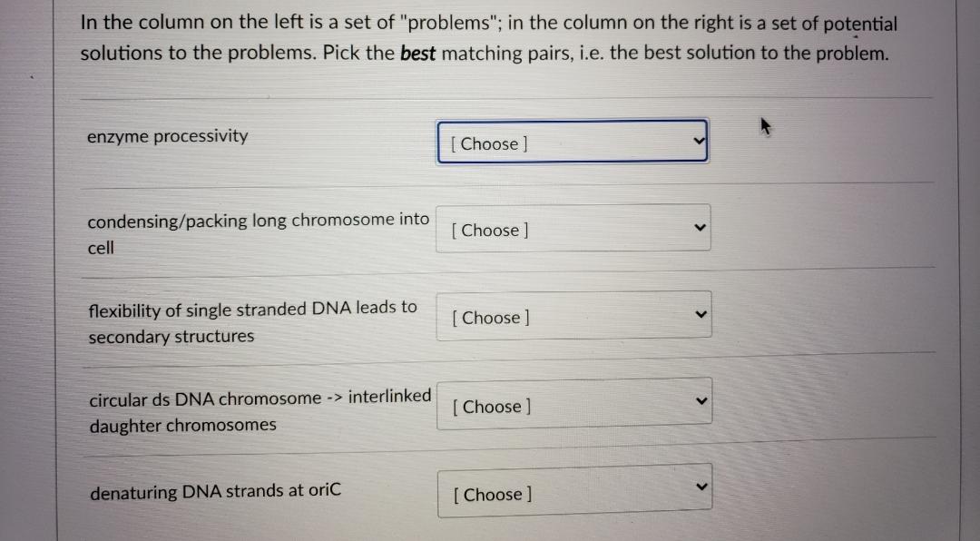Image resolution: width=980 pixels, height=541 pixels.
Task: Click the chevron on the oriC dropdown
Action: point(701,486)
